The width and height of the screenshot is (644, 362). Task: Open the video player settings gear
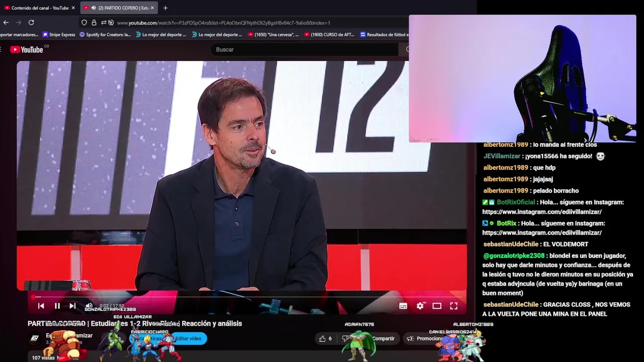pyautogui.click(x=420, y=306)
